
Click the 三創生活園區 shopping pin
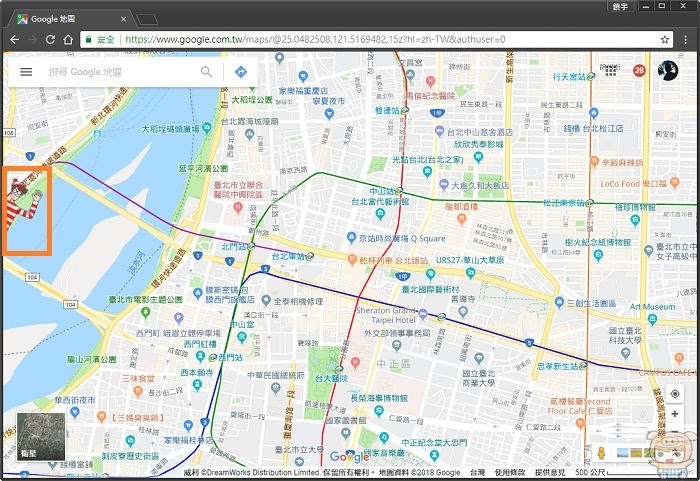559,302
